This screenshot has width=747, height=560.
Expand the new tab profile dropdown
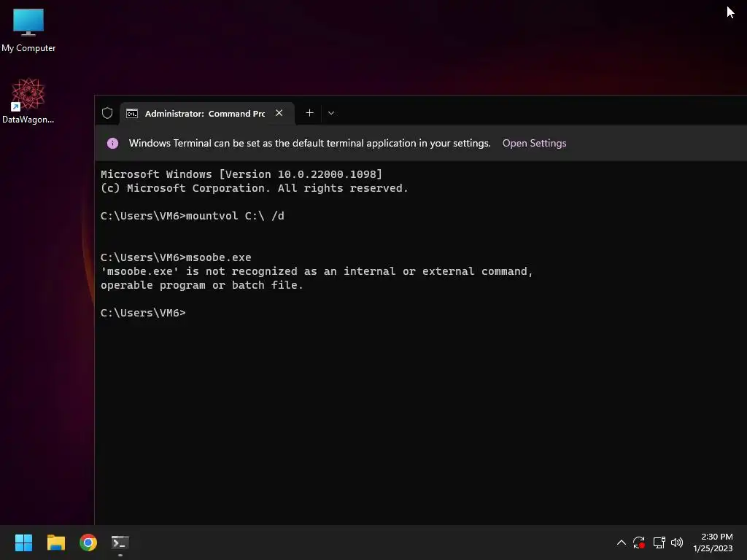[331, 113]
